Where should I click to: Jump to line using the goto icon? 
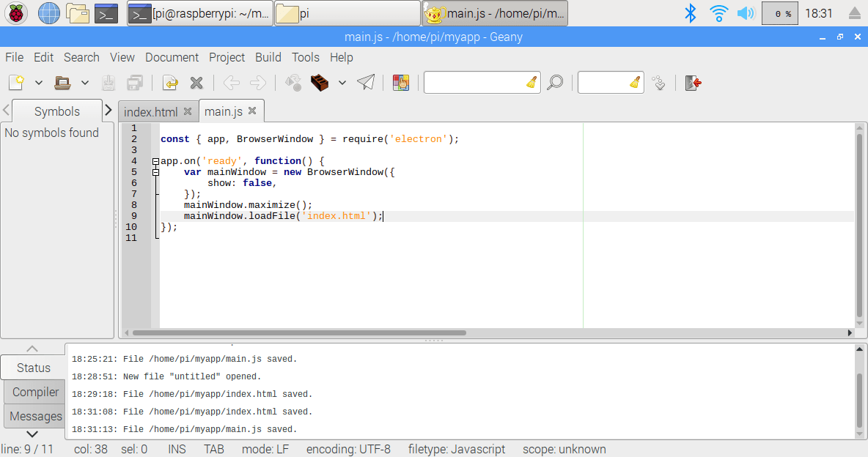click(x=658, y=82)
